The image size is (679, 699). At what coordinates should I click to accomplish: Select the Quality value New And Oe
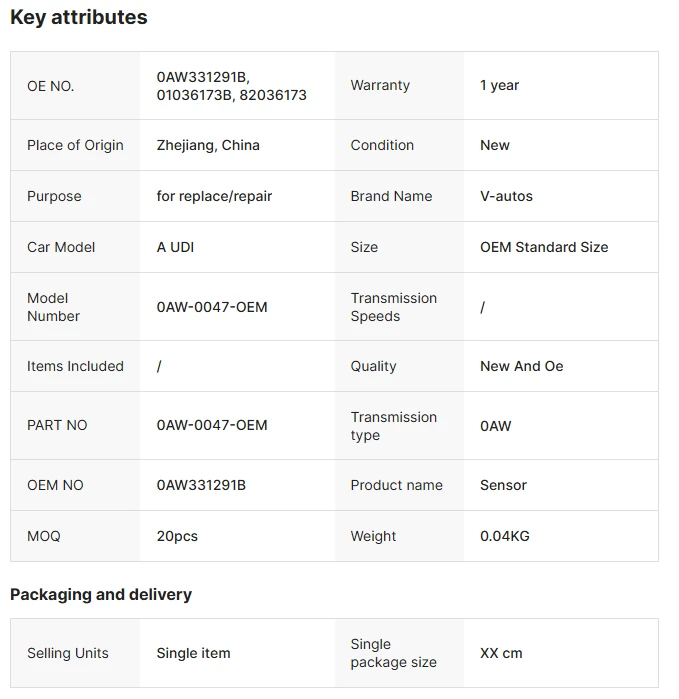[x=522, y=366]
